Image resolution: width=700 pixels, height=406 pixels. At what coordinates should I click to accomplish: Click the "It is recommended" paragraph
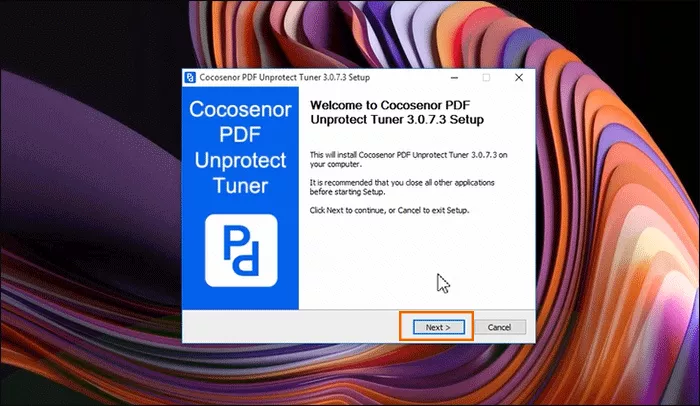(x=402, y=187)
